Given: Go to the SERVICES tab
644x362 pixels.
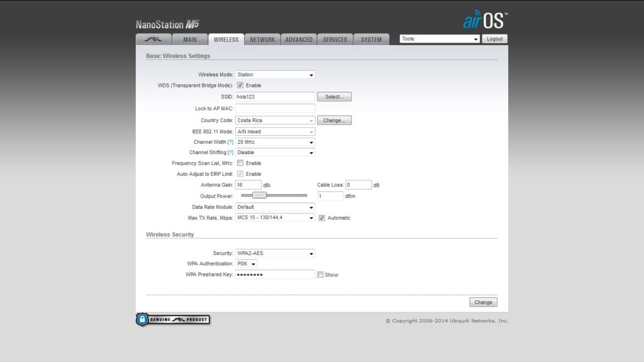Looking at the screenshot, I should point(335,40).
